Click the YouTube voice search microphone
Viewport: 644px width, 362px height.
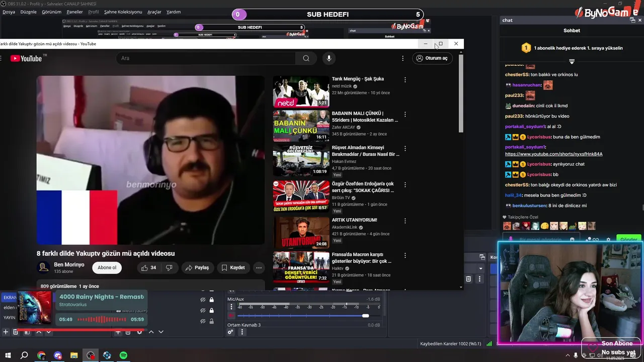click(x=329, y=58)
